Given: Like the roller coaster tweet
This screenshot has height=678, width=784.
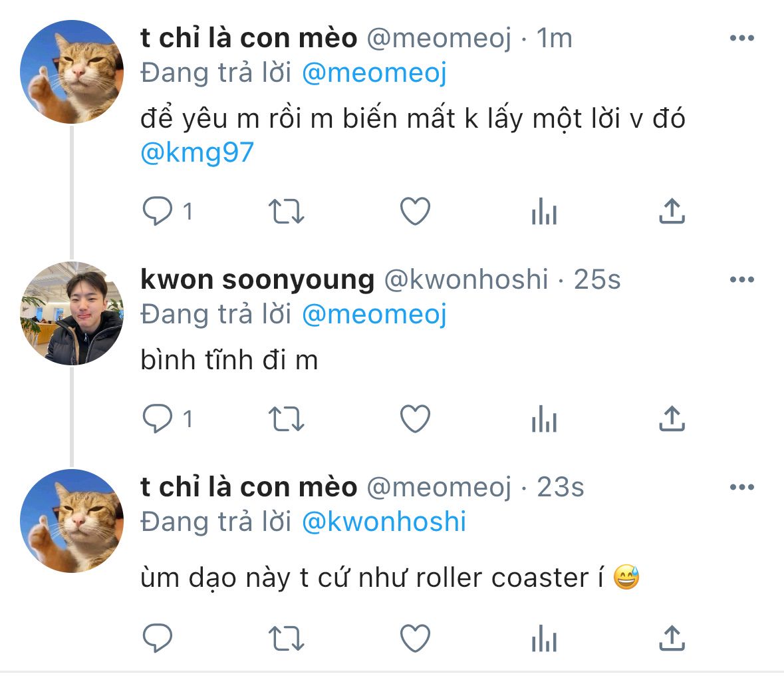Looking at the screenshot, I should pos(416,639).
